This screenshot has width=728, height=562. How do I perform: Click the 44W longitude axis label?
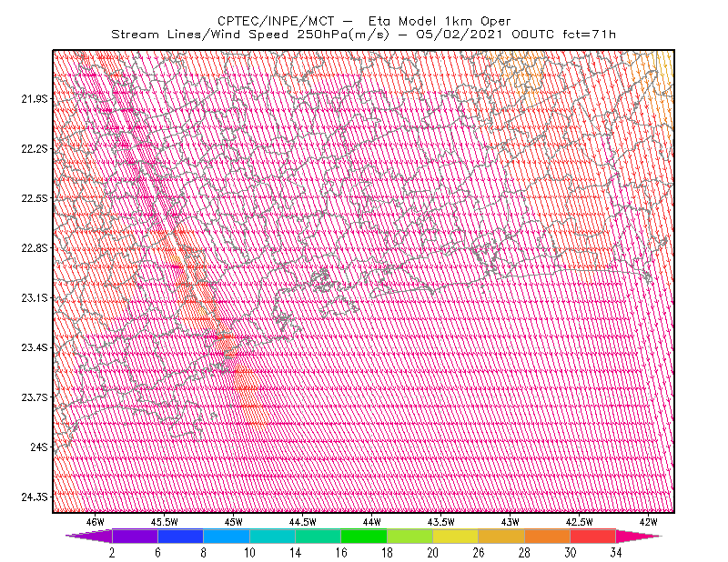[372, 522]
